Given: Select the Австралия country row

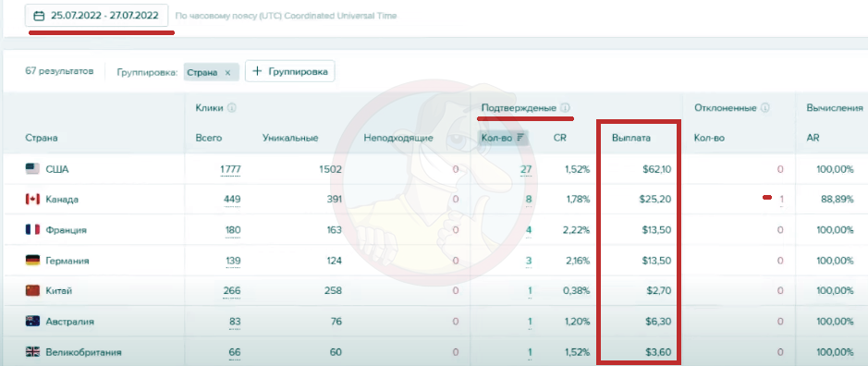Looking at the screenshot, I should tap(434, 321).
